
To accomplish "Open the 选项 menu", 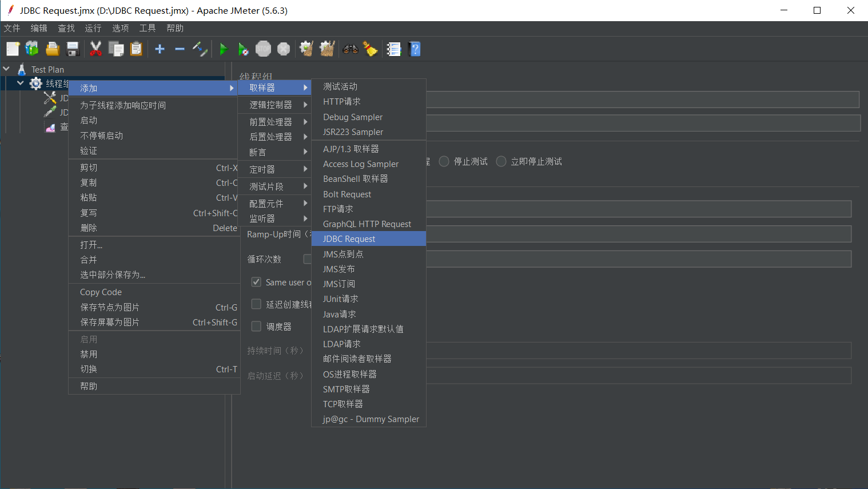I will [x=121, y=28].
